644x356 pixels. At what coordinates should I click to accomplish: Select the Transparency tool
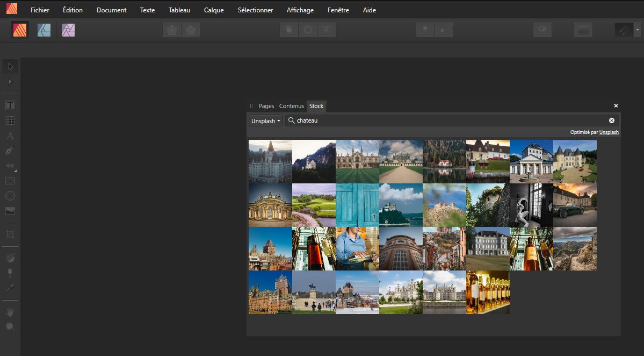(x=10, y=273)
